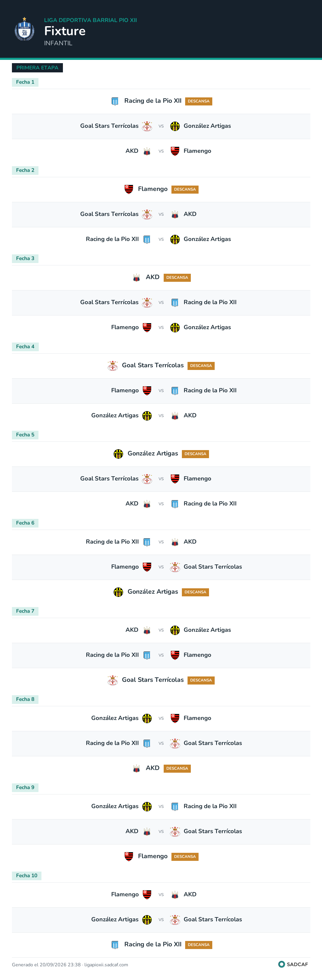Select the PRIMERA ETAPA stage tab
The width and height of the screenshot is (322, 980).
(x=37, y=68)
